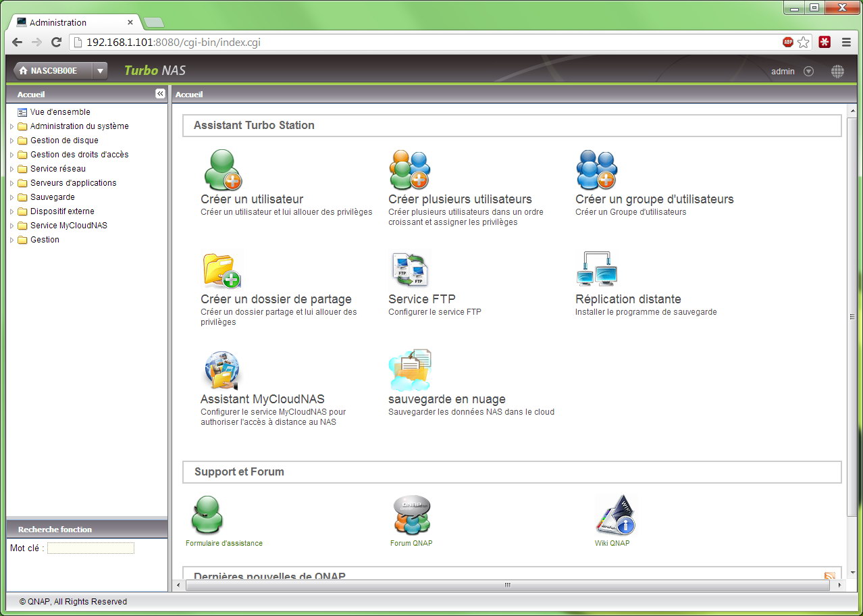Click the browser forward arrow
863x616 pixels.
click(37, 42)
